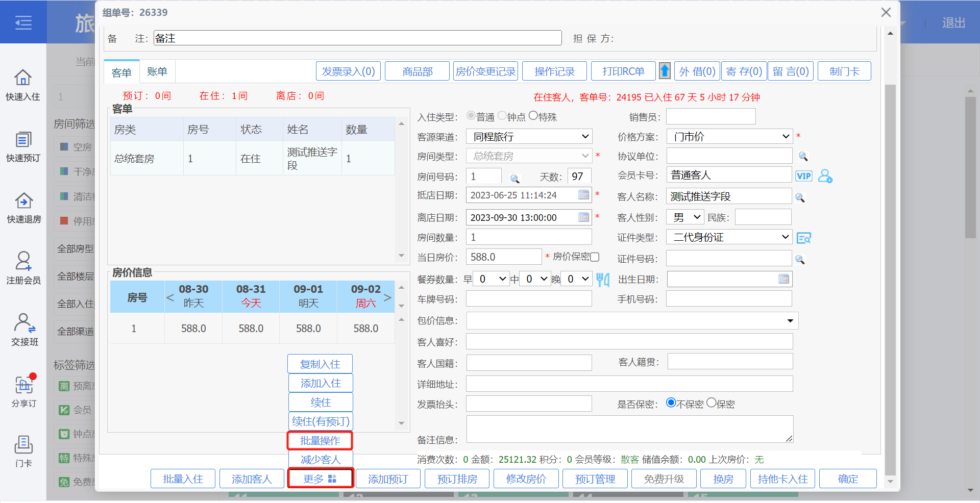Click dialog vertical scrollbar thumb
The height and width of the screenshot is (503, 980).
(890, 280)
